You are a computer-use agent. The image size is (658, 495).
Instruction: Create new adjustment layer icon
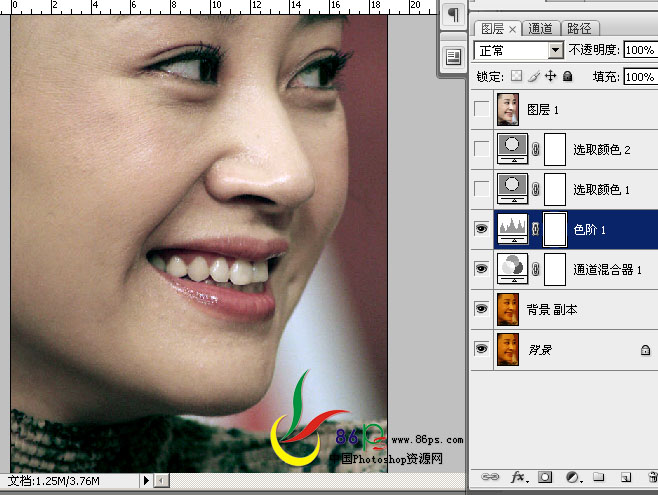pos(574,477)
